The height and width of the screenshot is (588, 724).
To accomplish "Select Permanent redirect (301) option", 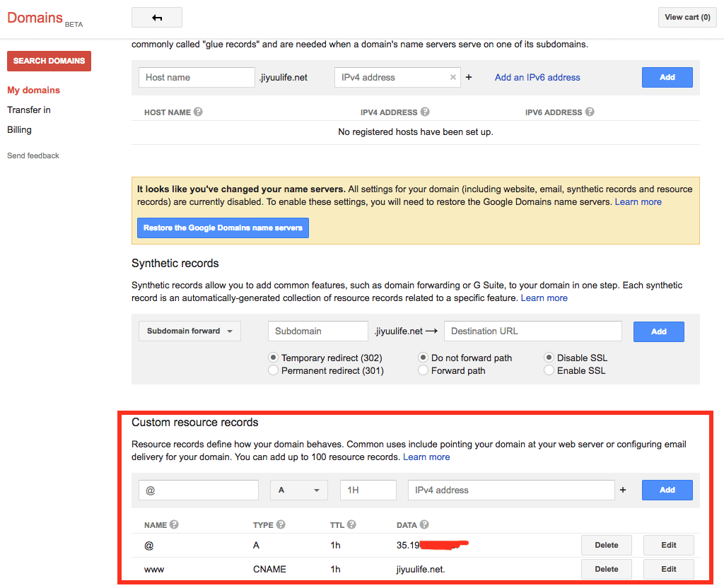I will coord(274,370).
